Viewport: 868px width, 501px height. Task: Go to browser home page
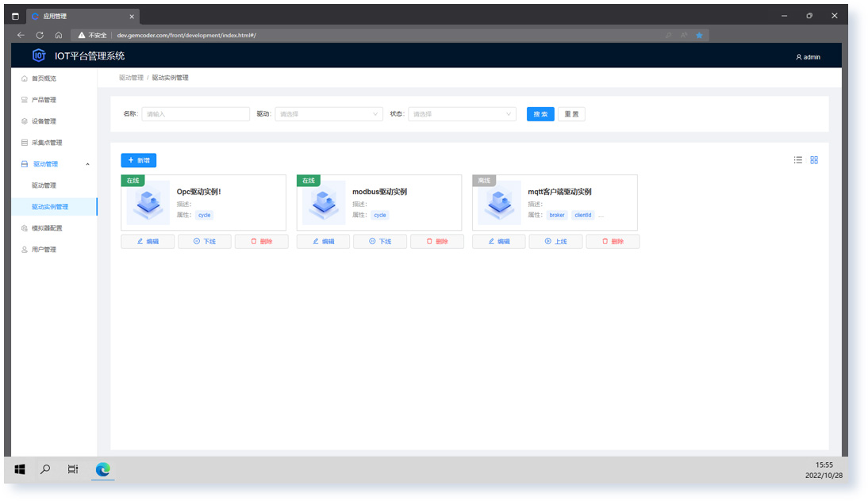(59, 35)
